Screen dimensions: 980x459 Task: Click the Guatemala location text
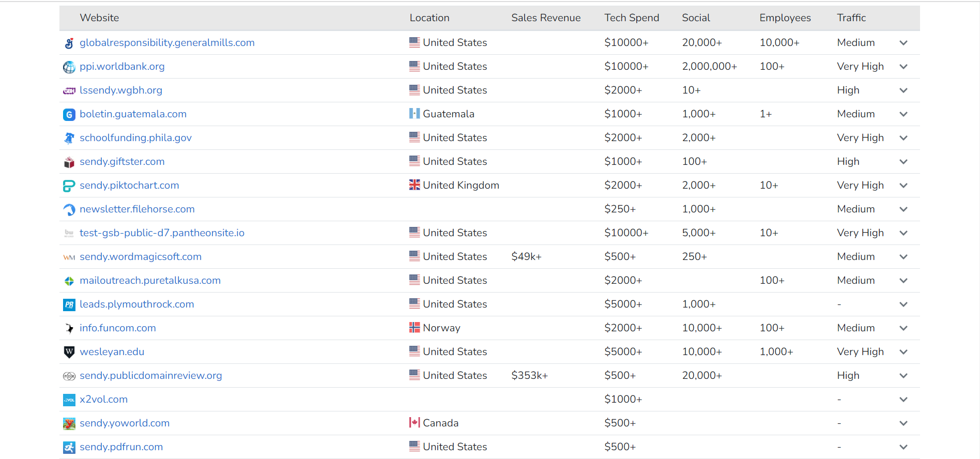click(x=448, y=114)
